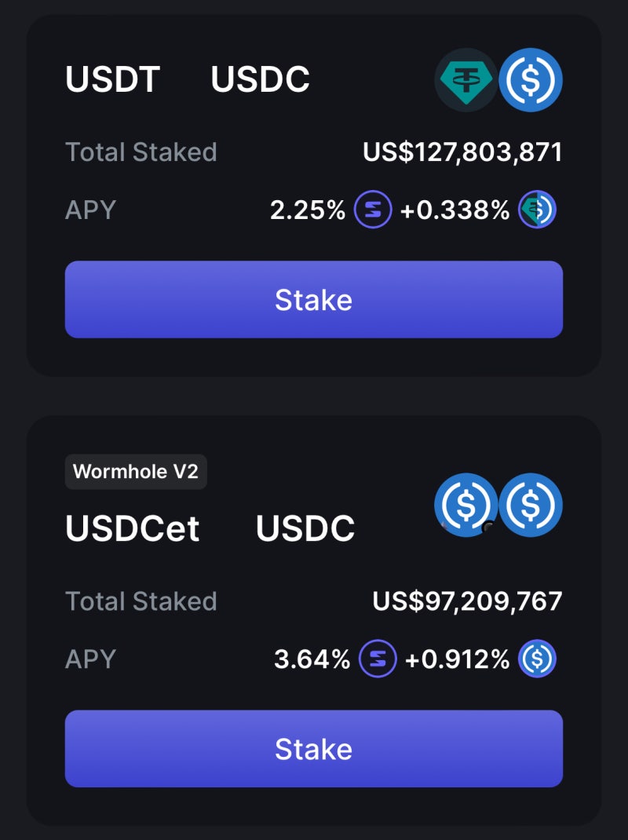Stake in the USDT-USDC pool
Image resolution: width=628 pixels, height=840 pixels.
314,299
